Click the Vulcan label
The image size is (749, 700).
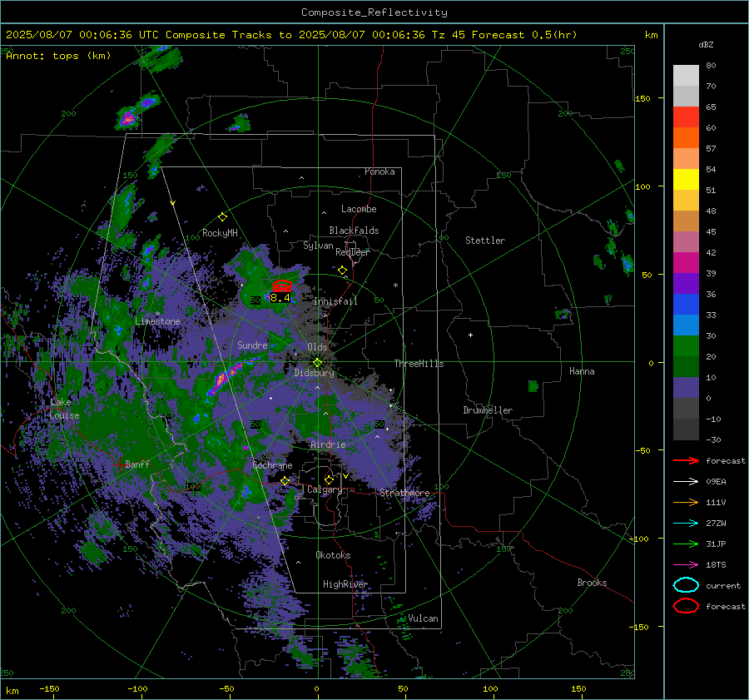click(x=423, y=618)
